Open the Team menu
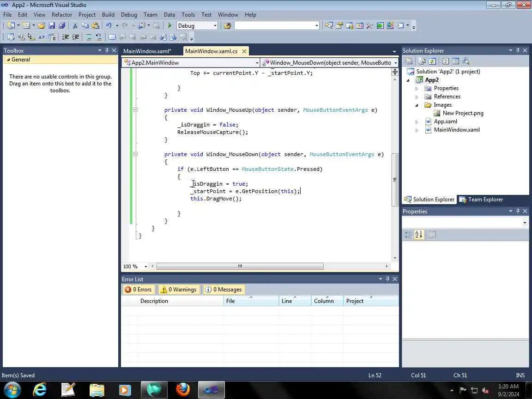The width and height of the screenshot is (532, 399). (150, 15)
